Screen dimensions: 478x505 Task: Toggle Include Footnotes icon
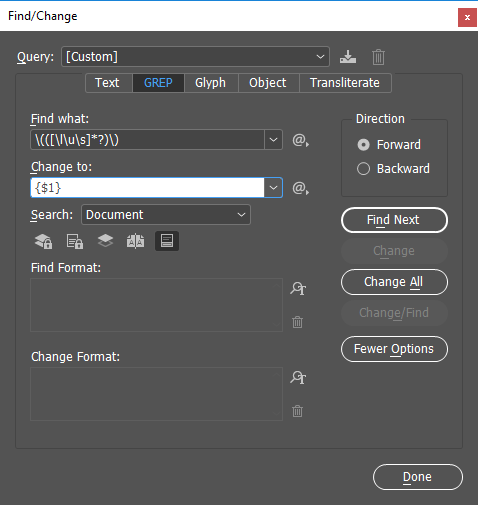167,241
